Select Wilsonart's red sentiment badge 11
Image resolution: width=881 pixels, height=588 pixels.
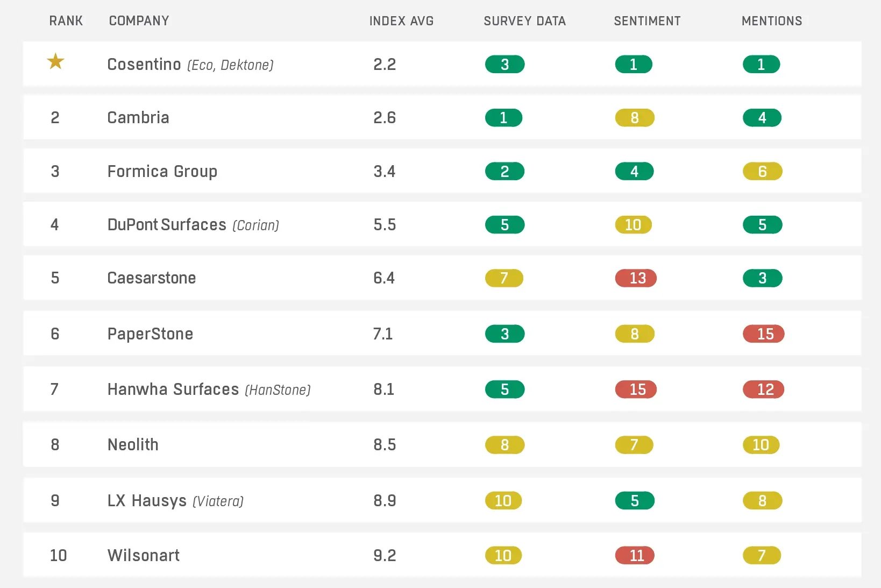(635, 556)
